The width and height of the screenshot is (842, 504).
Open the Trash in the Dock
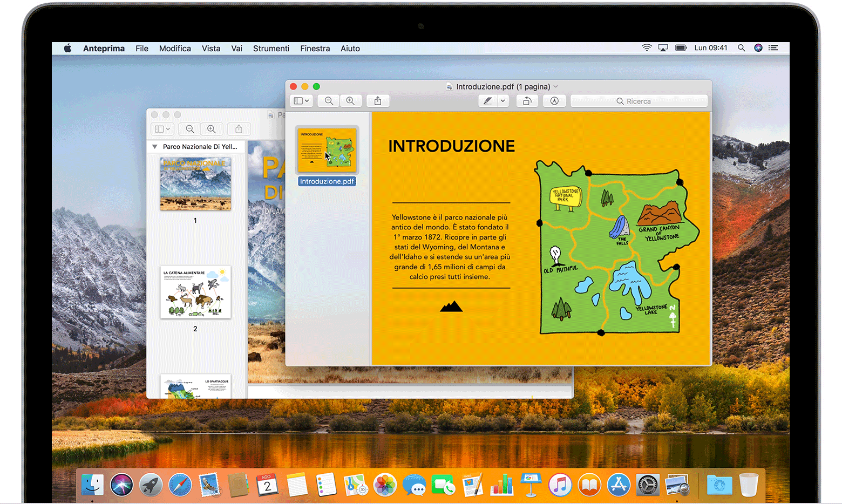pos(748,485)
